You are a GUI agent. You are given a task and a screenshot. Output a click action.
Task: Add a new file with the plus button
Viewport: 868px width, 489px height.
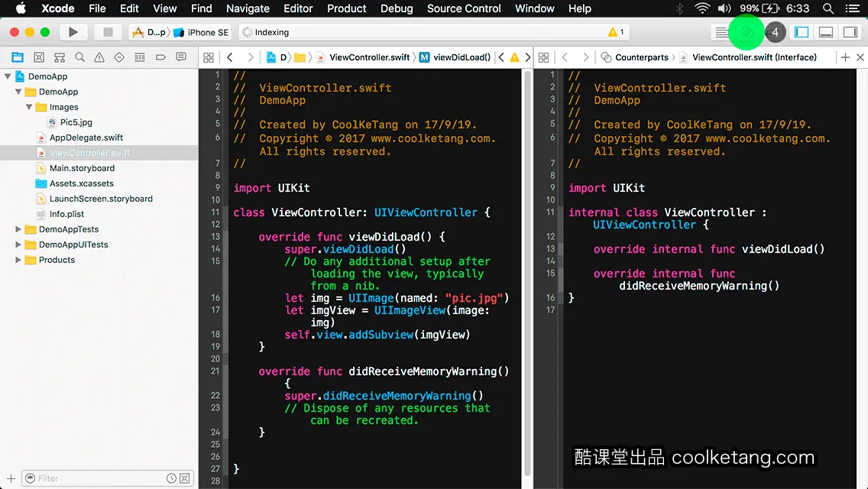(11, 478)
